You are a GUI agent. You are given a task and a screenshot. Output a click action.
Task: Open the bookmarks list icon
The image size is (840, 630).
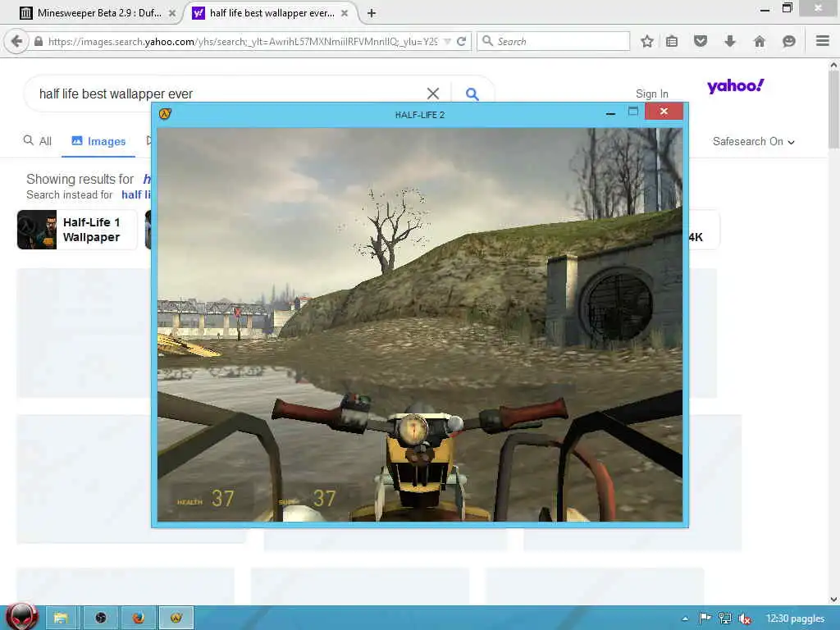(672, 41)
